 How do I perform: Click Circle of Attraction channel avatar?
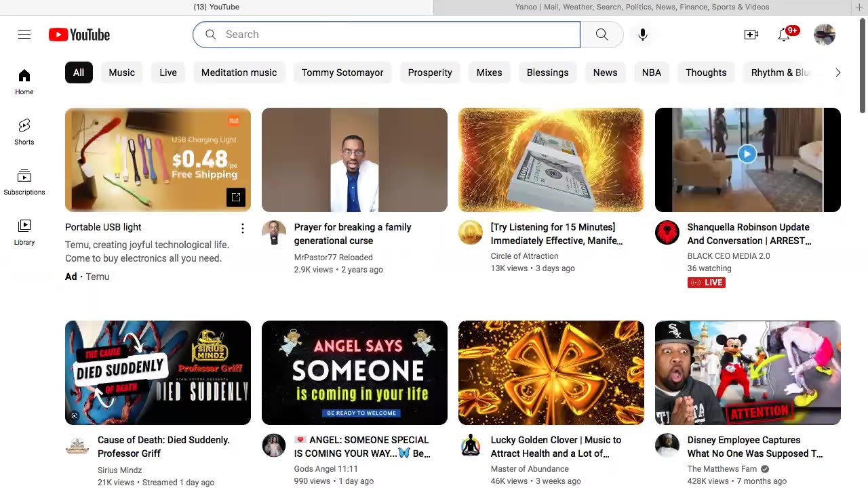coord(471,232)
